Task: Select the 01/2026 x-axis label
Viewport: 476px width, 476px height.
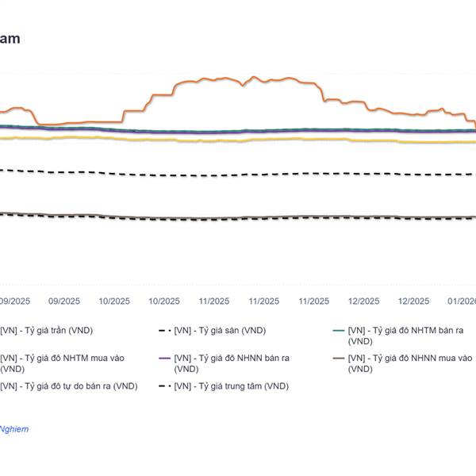Action: [x=460, y=301]
